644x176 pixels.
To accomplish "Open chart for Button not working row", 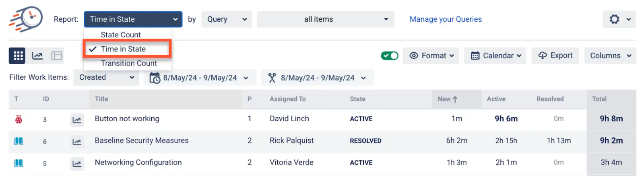I will 76,120.
